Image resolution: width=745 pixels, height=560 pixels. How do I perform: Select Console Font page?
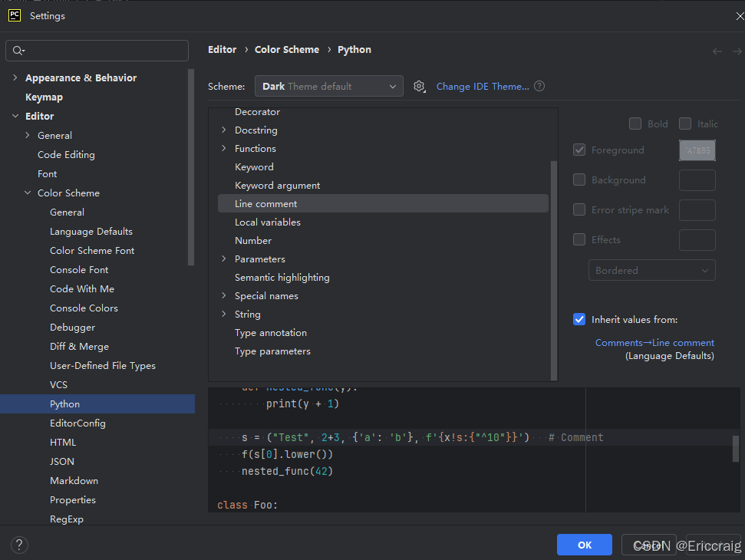(x=79, y=269)
